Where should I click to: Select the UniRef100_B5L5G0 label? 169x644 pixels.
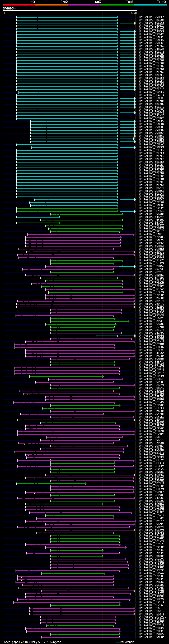coord(152,72)
